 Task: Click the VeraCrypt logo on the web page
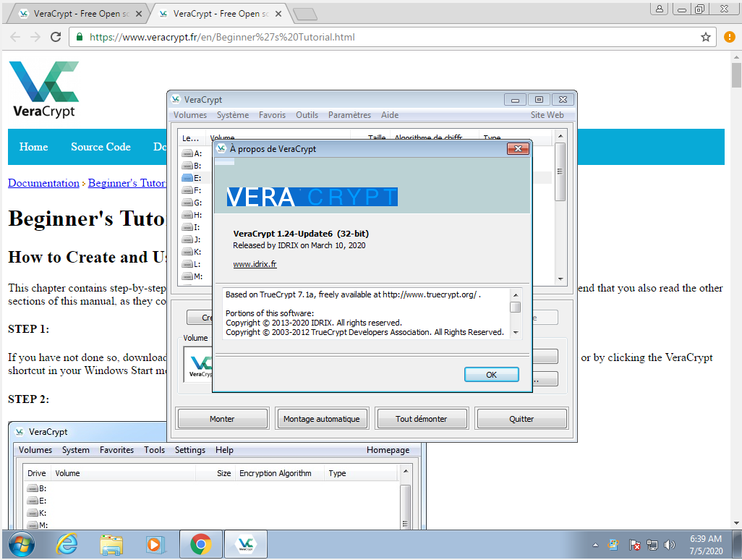pyautogui.click(x=44, y=89)
